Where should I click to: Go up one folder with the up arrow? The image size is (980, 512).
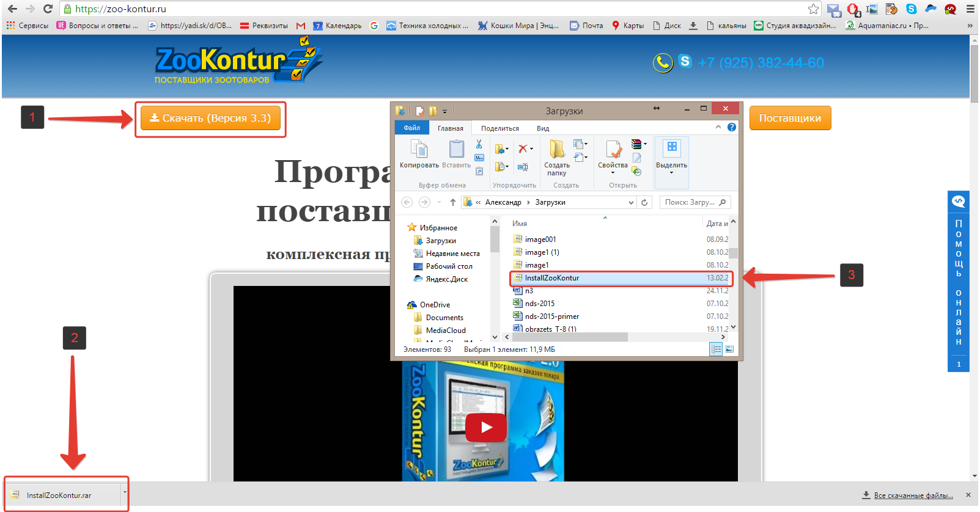[452, 202]
